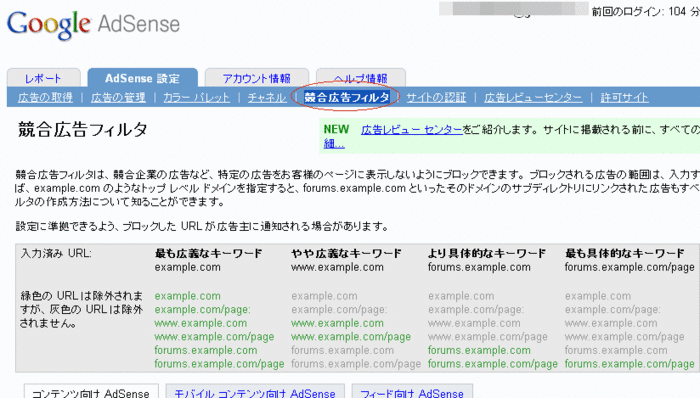The height and width of the screenshot is (398, 700).
Task: Open 広告の管理 submenu link
Action: (118, 97)
